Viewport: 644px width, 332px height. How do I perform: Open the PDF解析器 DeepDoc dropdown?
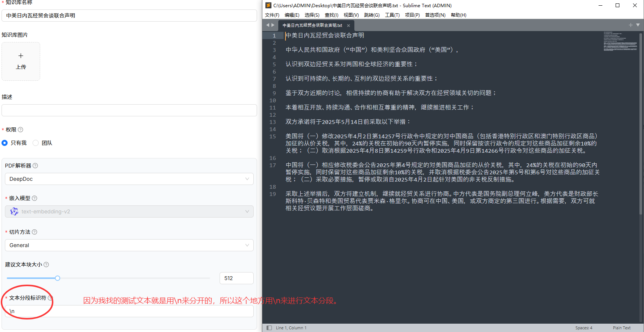click(x=129, y=179)
